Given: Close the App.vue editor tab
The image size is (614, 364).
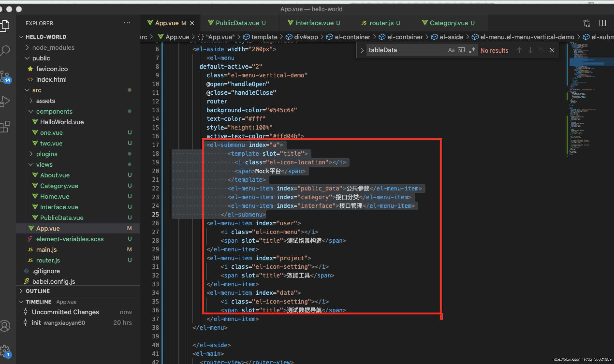Looking at the screenshot, I should 192,23.
